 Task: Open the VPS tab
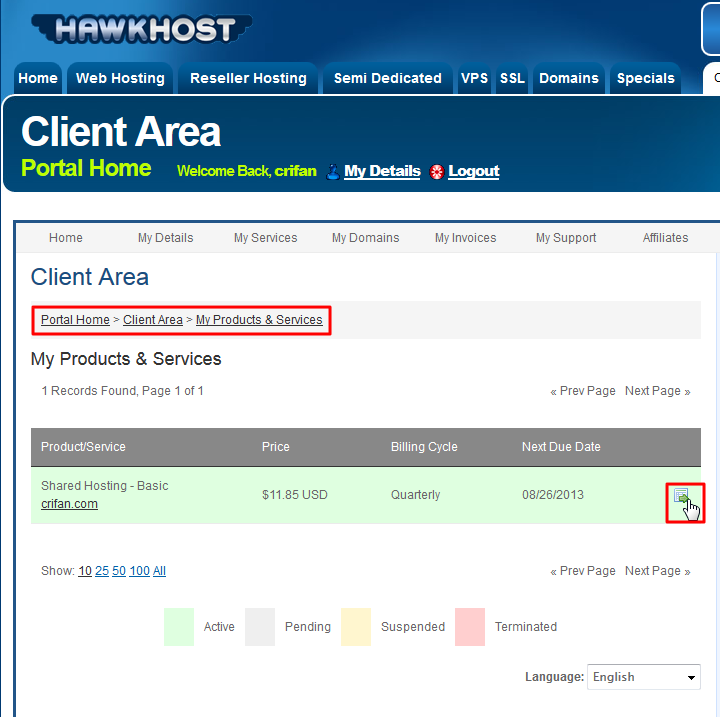coord(474,78)
